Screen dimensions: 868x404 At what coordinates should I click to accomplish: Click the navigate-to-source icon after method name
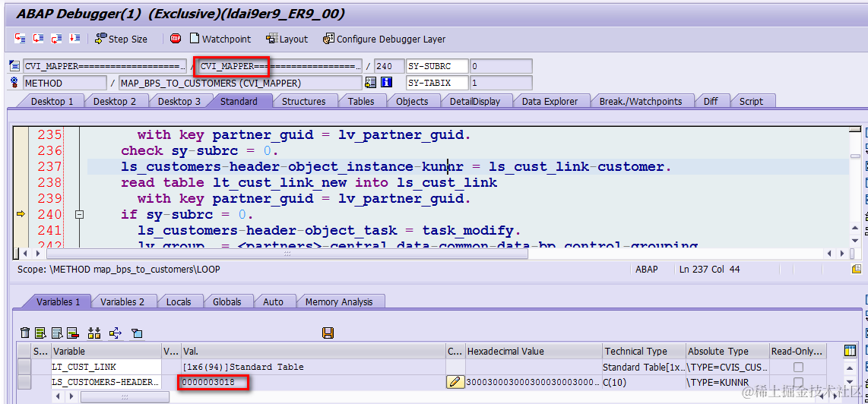pos(370,83)
